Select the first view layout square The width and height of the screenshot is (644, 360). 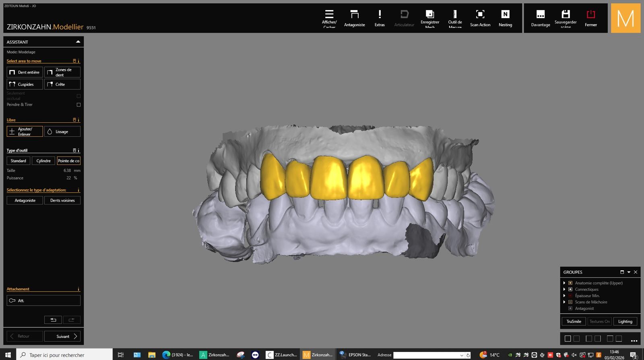click(x=568, y=339)
